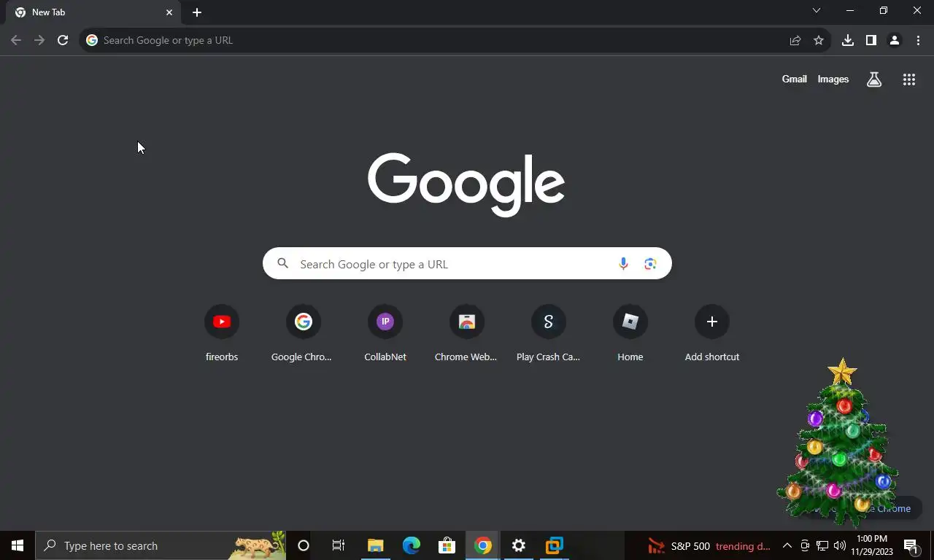Viewport: 934px width, 560px height.
Task: Open the Gmail link
Action: pos(795,79)
